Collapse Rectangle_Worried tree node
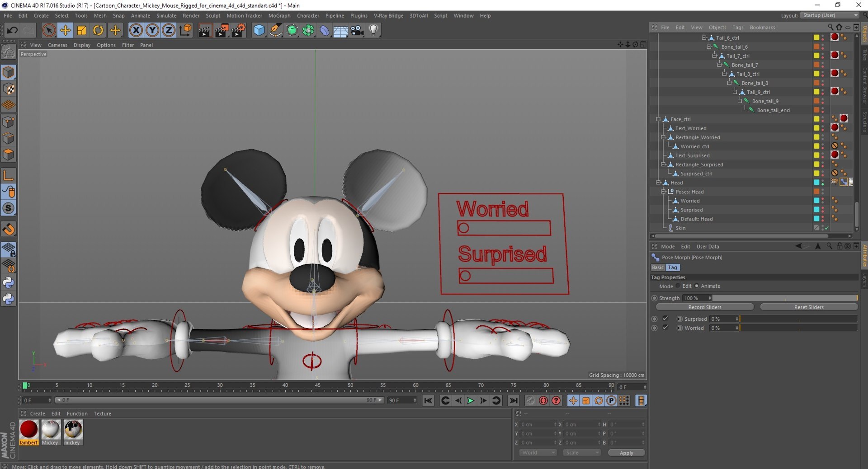 pyautogui.click(x=664, y=137)
